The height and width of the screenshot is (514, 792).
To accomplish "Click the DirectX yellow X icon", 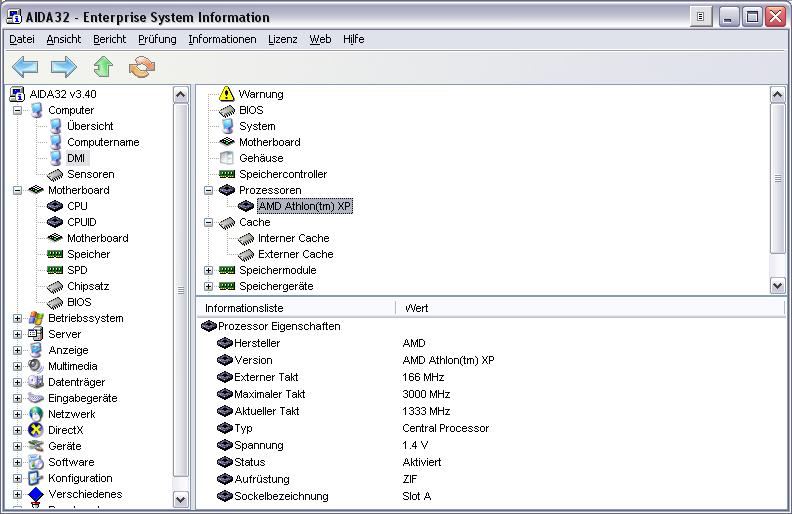I will point(36,430).
